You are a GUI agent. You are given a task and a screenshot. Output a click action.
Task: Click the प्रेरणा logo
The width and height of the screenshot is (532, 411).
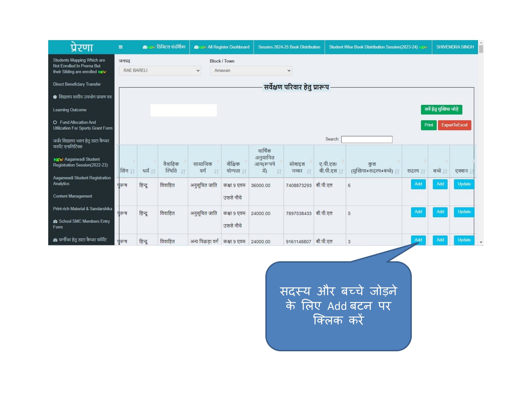(x=82, y=47)
